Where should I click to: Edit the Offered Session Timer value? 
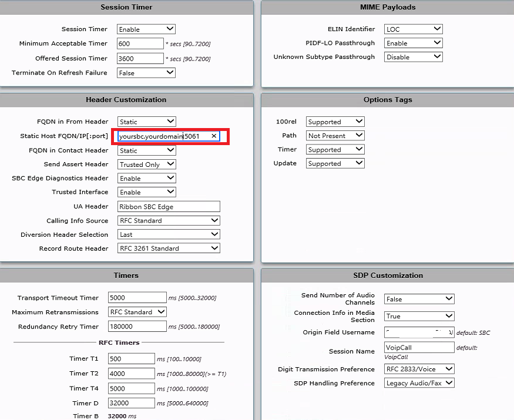(x=140, y=59)
